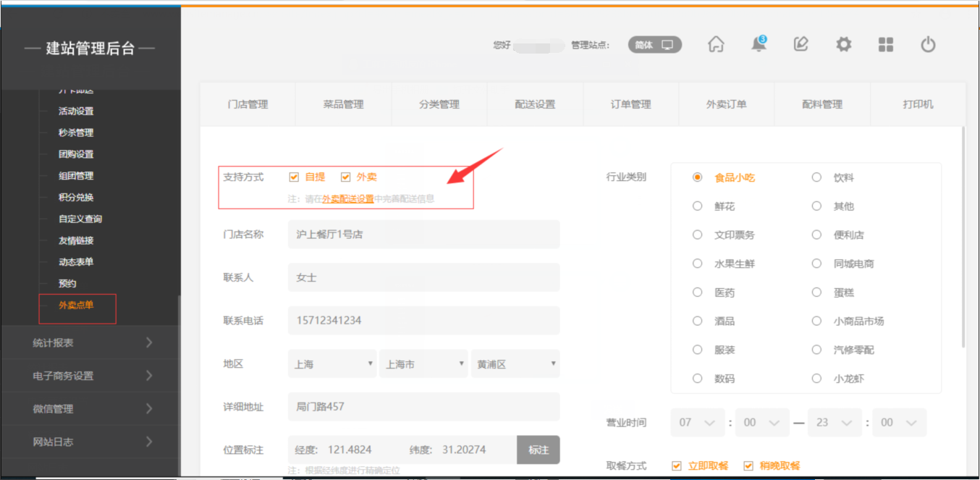Open the settings gear icon
This screenshot has width=980, height=480.
(x=843, y=45)
